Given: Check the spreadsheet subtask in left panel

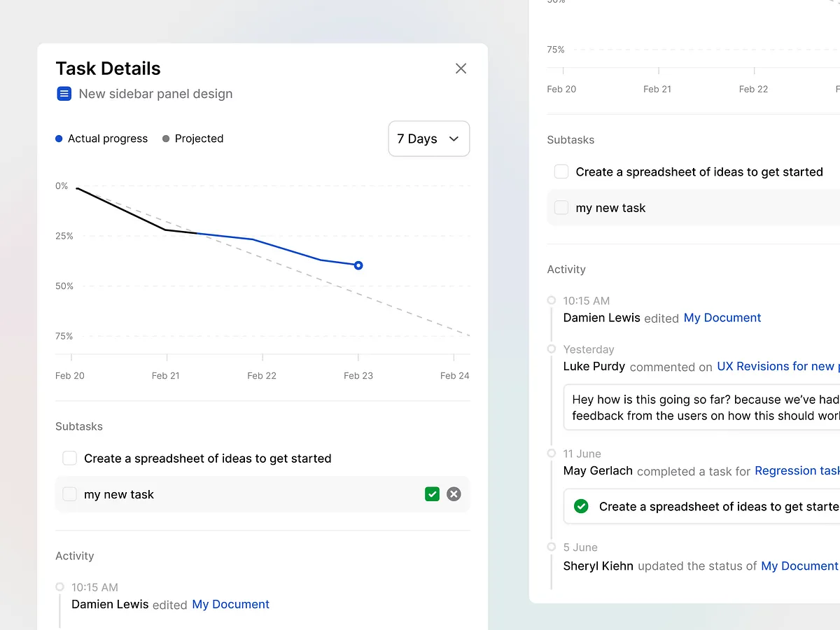Looking at the screenshot, I should (x=69, y=458).
